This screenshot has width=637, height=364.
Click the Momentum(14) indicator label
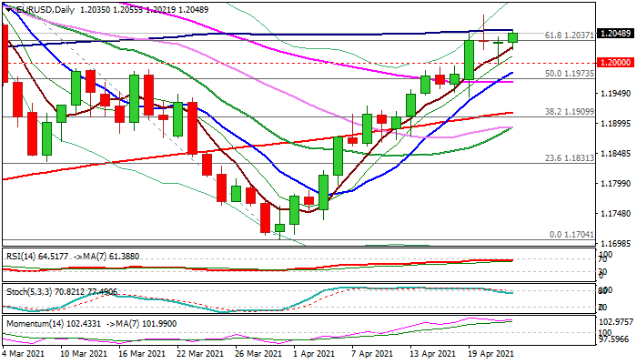pos(34,323)
